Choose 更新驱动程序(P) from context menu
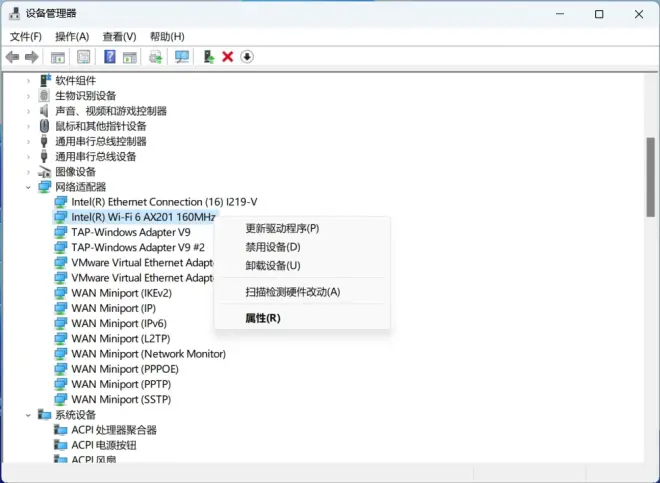Viewport: 660px width, 483px height. point(282,229)
